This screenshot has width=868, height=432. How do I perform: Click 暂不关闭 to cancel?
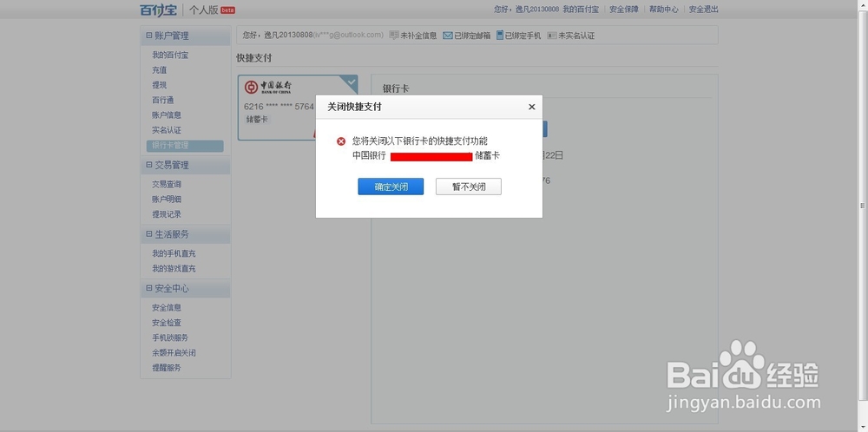469,187
